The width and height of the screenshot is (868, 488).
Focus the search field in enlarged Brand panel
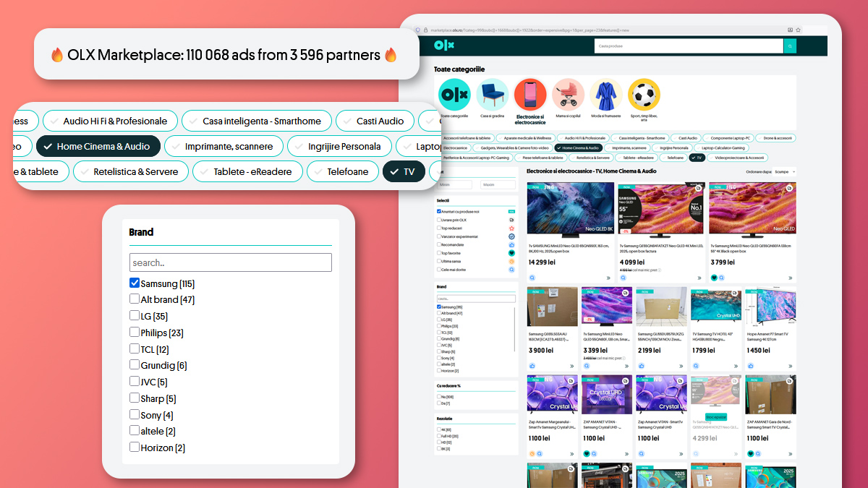click(x=230, y=262)
